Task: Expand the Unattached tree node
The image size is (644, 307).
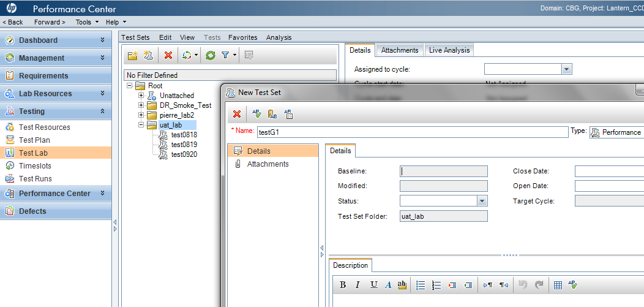Action: pyautogui.click(x=141, y=96)
